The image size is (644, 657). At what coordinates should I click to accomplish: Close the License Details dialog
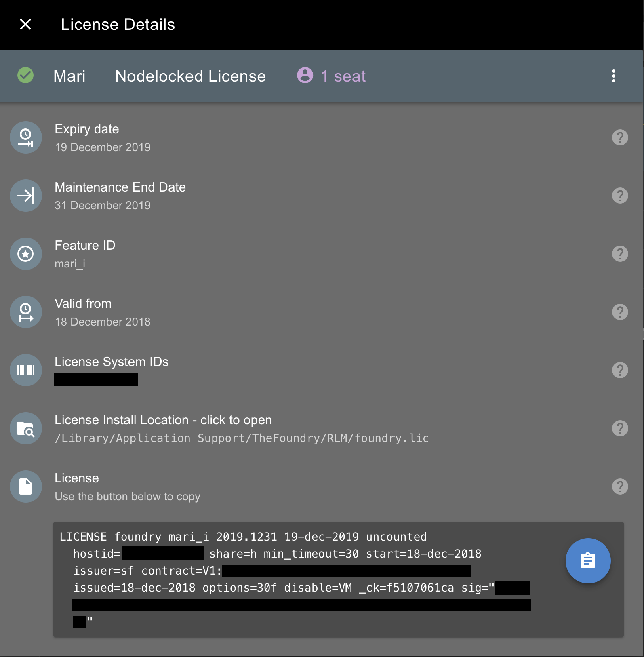pyautogui.click(x=25, y=25)
